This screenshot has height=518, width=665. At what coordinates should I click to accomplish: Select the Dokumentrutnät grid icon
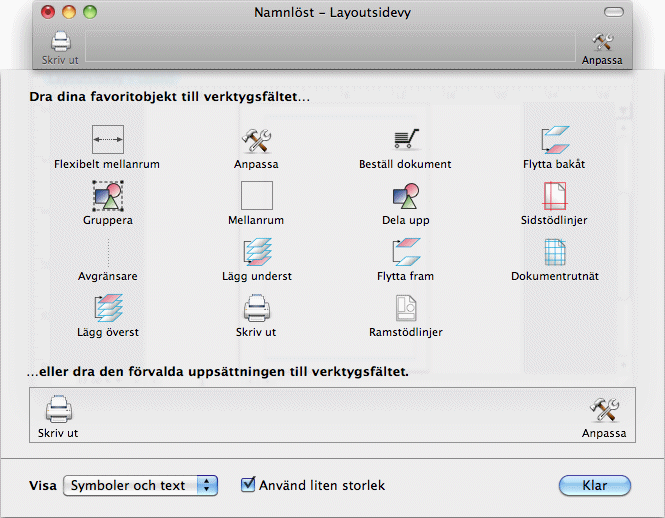555,252
